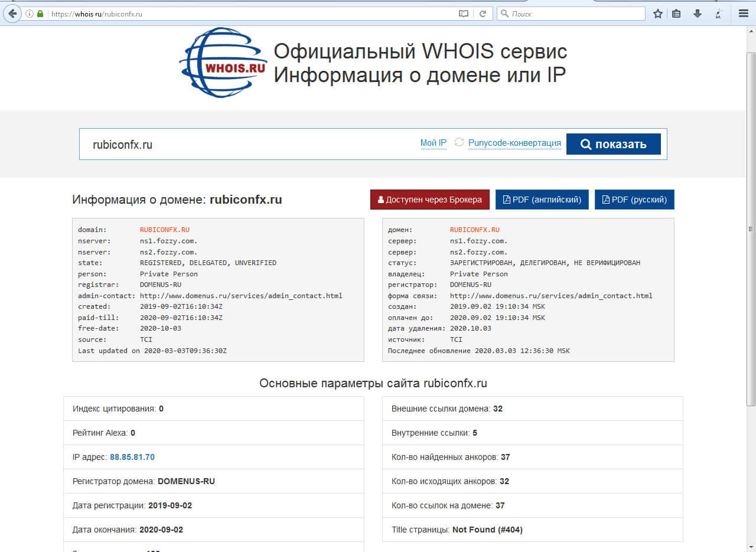Click created value "2019-09-02T16:10:34Z"
The width and height of the screenshot is (756, 552).
[x=181, y=306]
